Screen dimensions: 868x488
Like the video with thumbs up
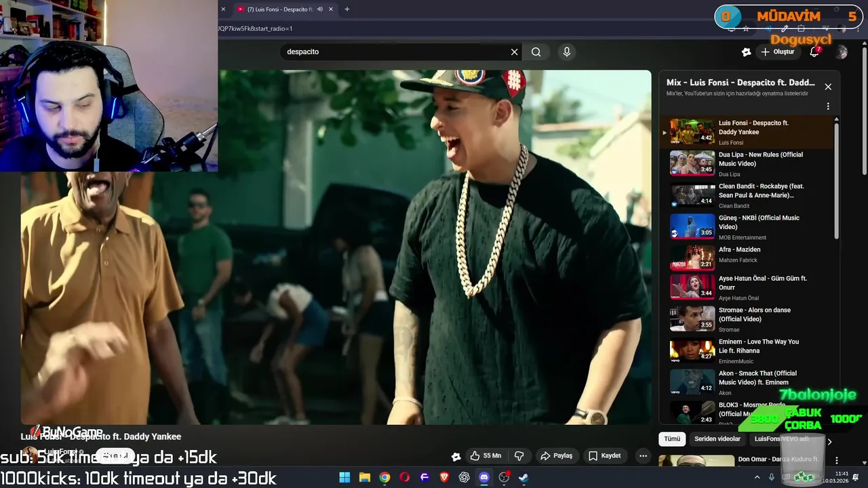[x=486, y=456]
